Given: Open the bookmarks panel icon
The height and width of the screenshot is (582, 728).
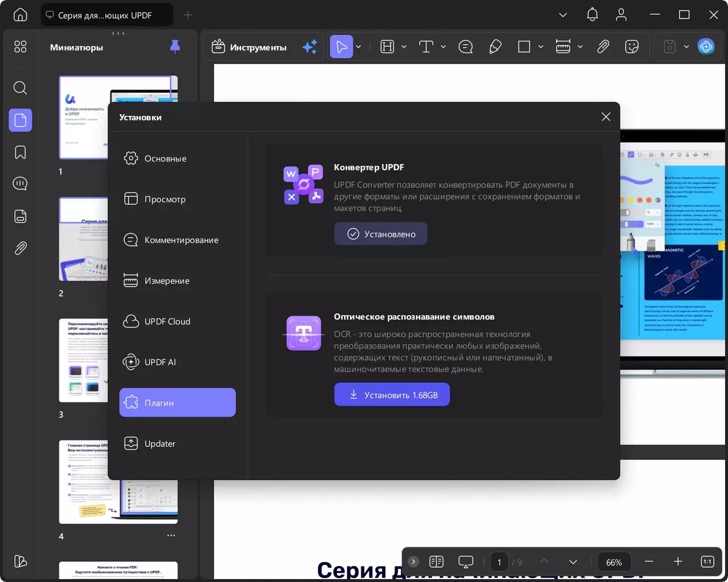Looking at the screenshot, I should click(x=21, y=152).
